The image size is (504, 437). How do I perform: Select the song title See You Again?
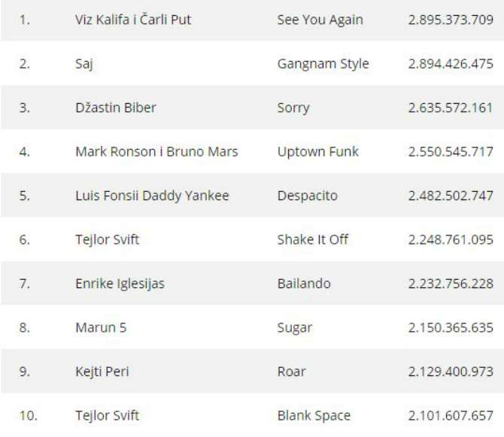click(x=320, y=20)
